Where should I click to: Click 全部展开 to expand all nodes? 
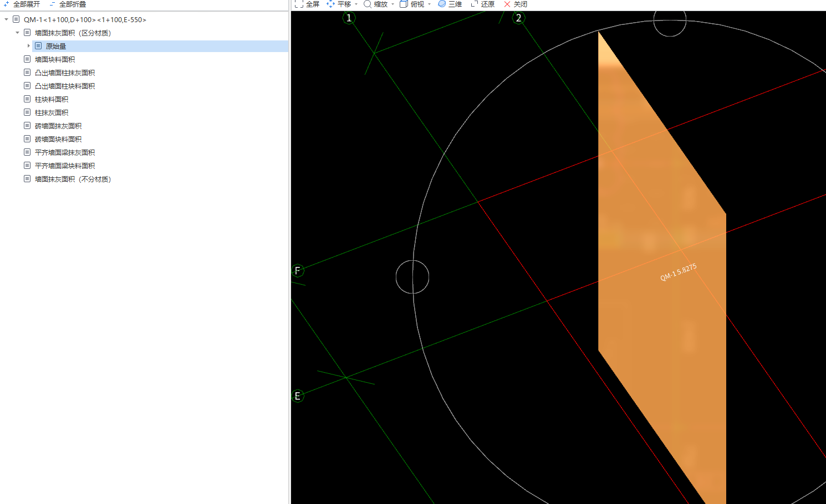(x=21, y=4)
